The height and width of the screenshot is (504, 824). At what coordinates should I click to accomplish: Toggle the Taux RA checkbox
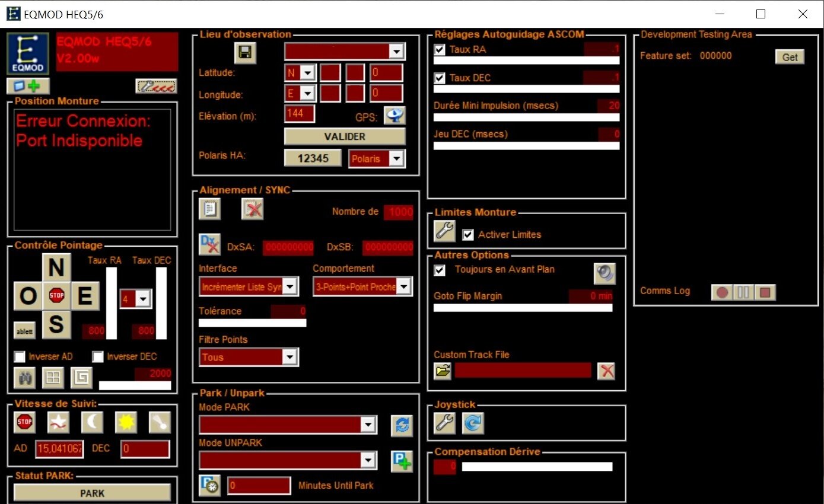pos(440,49)
